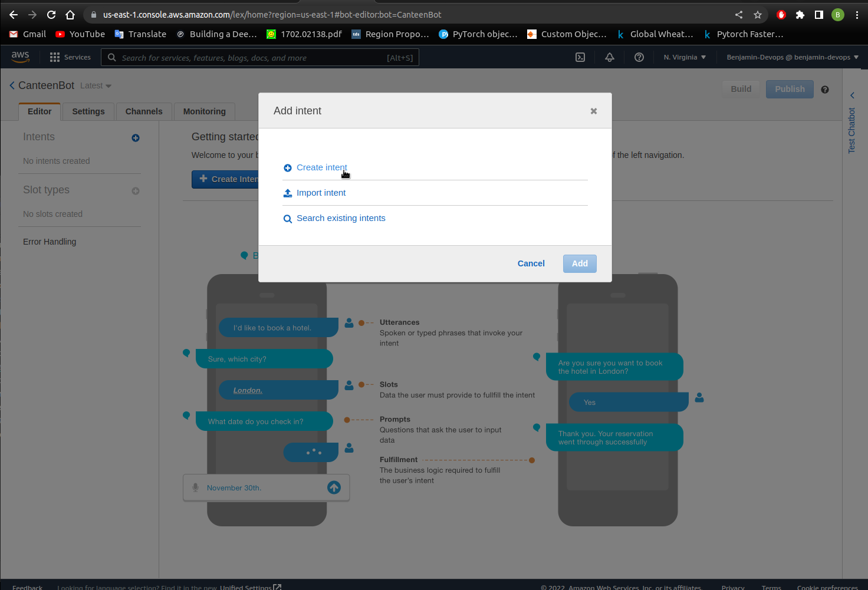Open the Region Propo… bookmark

(390, 34)
